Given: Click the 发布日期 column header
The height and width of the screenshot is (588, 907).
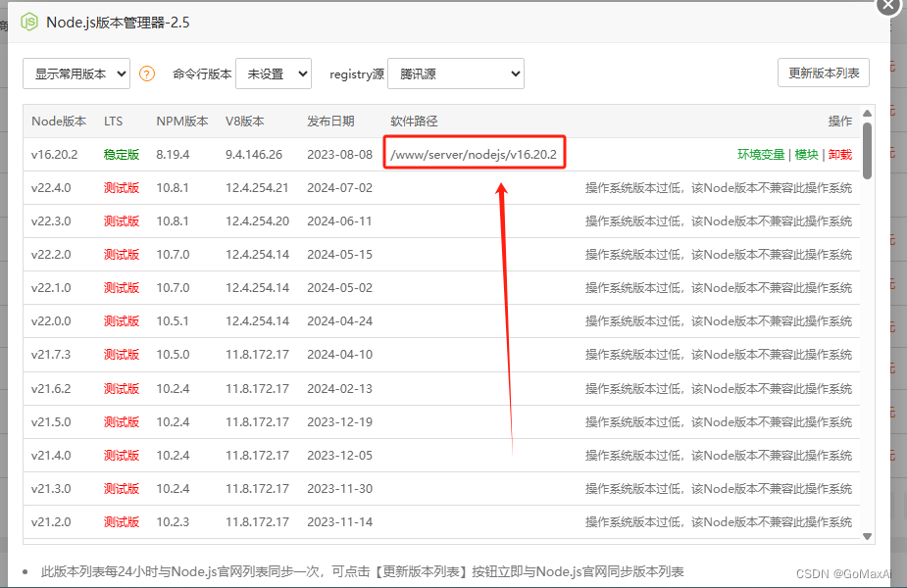Looking at the screenshot, I should click(x=330, y=122).
